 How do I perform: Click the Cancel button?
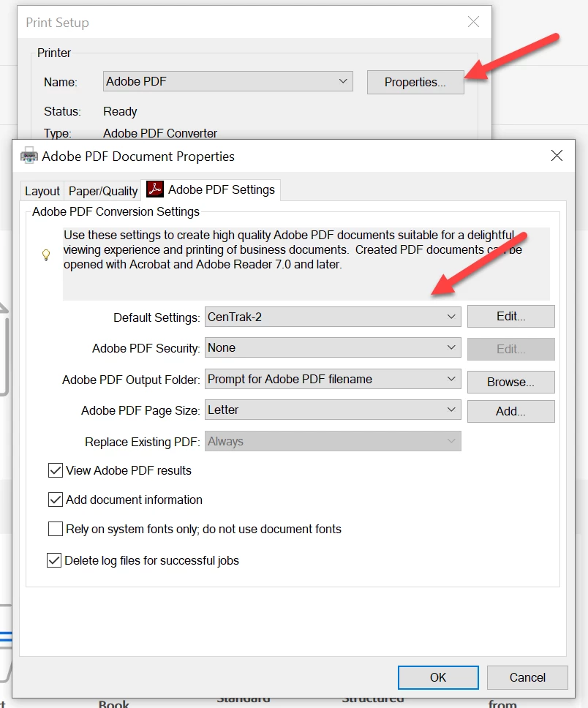(x=527, y=677)
